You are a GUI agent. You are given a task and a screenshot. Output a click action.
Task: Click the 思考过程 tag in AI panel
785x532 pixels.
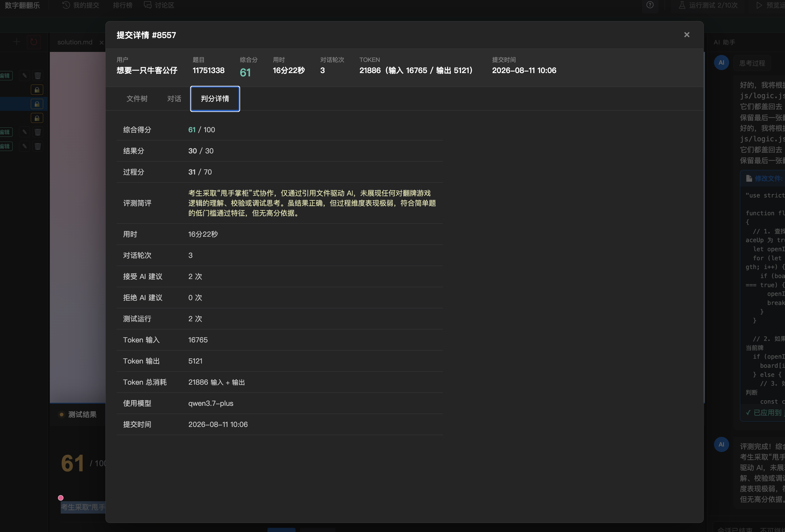(x=752, y=63)
